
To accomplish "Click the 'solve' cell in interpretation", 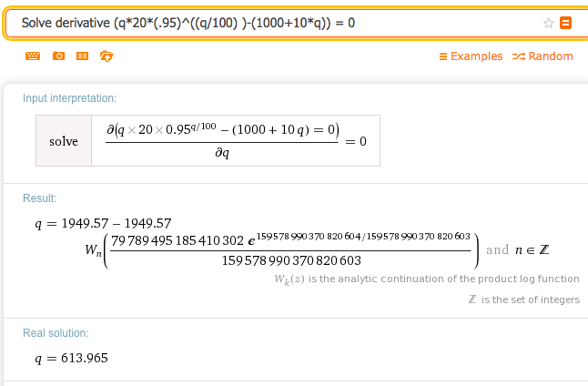I will point(64,141).
